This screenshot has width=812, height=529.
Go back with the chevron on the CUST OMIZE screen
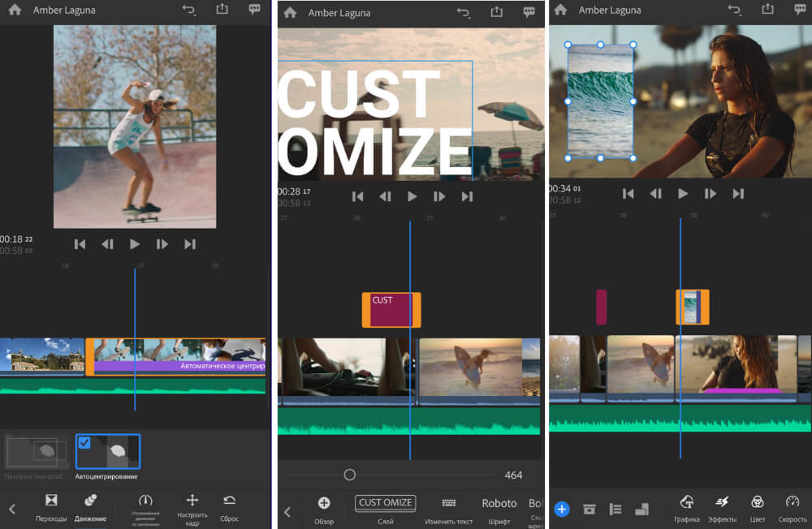287,512
